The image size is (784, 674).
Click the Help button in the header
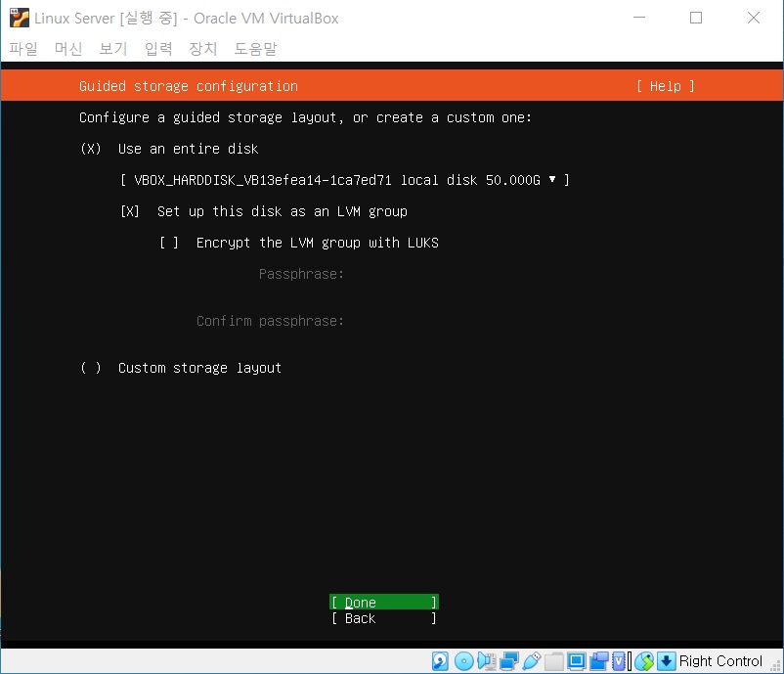tap(666, 86)
